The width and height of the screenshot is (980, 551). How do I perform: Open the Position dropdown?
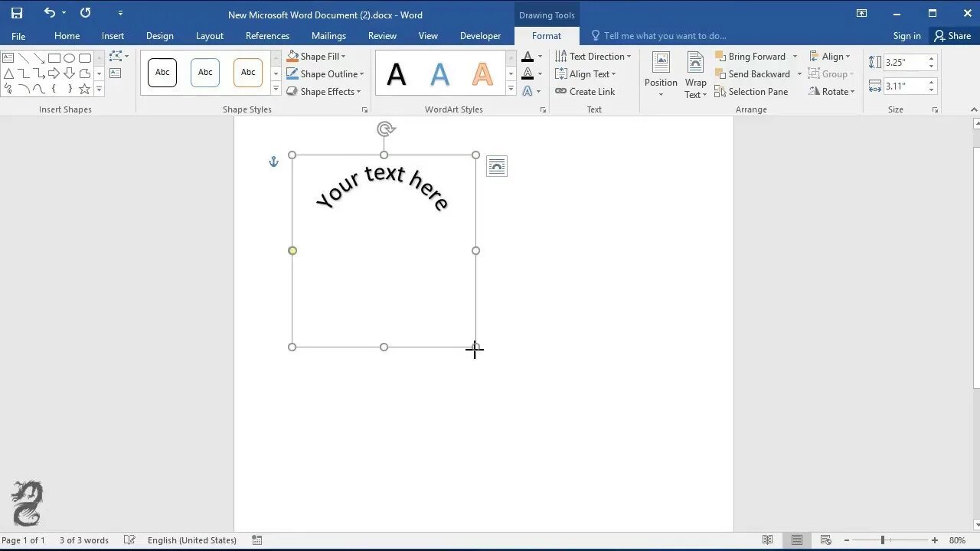pos(661,76)
